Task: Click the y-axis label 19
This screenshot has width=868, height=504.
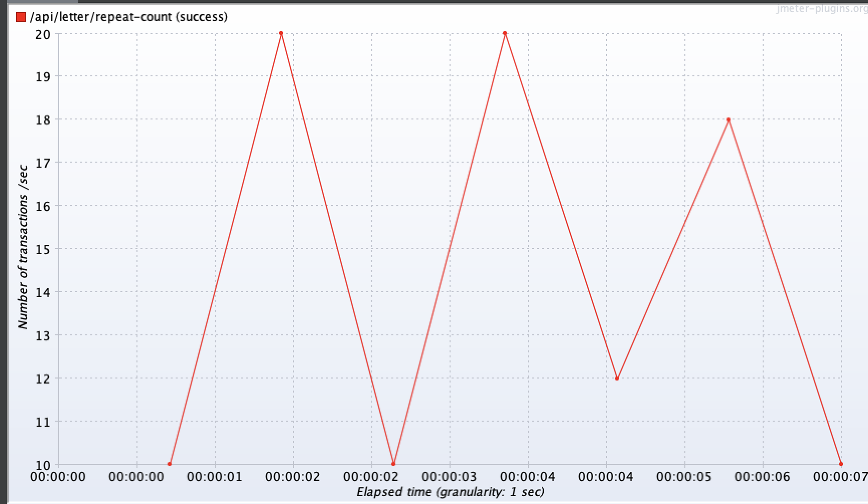Action: pyautogui.click(x=43, y=77)
